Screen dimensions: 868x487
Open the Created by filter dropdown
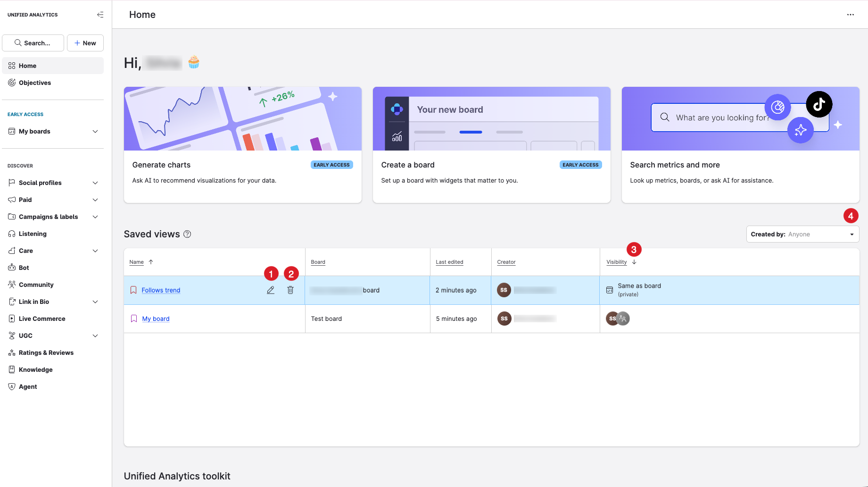point(802,234)
